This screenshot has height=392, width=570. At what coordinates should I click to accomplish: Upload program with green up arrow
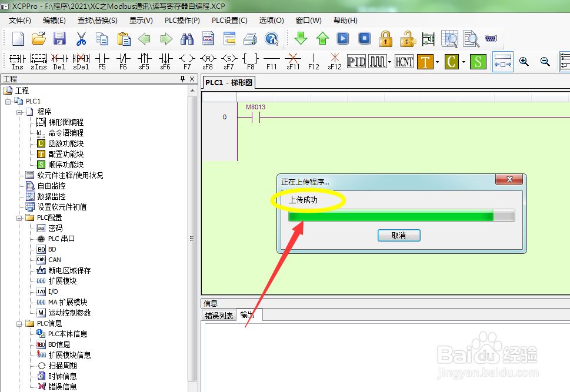322,38
